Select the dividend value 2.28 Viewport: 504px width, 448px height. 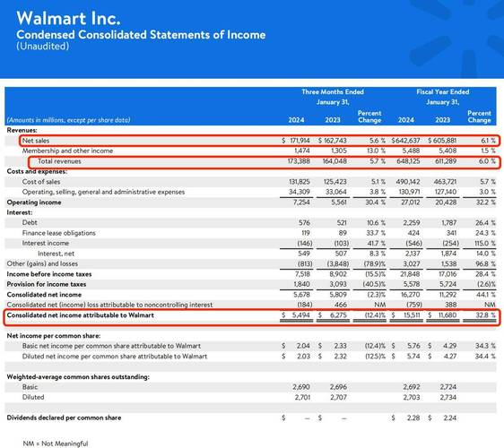coord(413,418)
